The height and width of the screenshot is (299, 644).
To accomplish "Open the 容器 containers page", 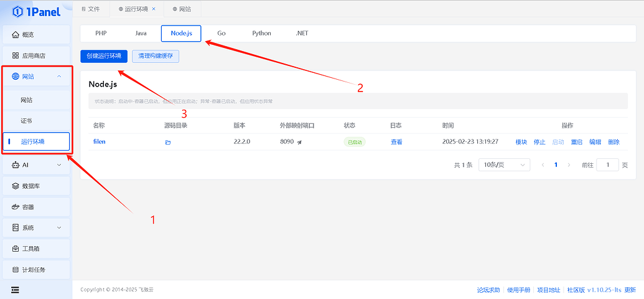I will 36,207.
